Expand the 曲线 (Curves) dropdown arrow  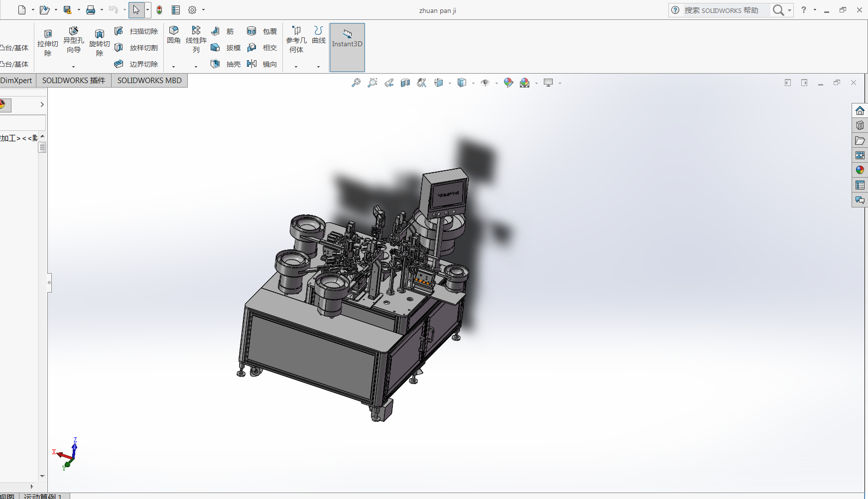click(318, 67)
